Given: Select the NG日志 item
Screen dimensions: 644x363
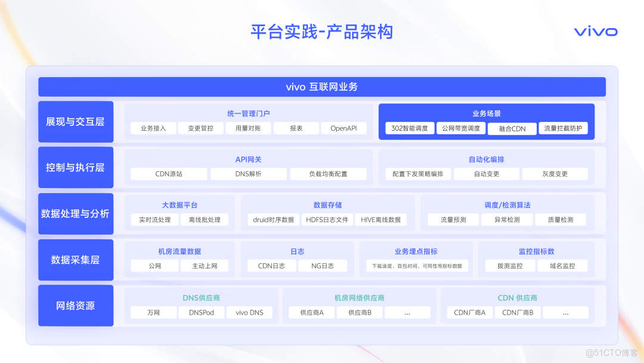Looking at the screenshot, I should click(x=323, y=266).
